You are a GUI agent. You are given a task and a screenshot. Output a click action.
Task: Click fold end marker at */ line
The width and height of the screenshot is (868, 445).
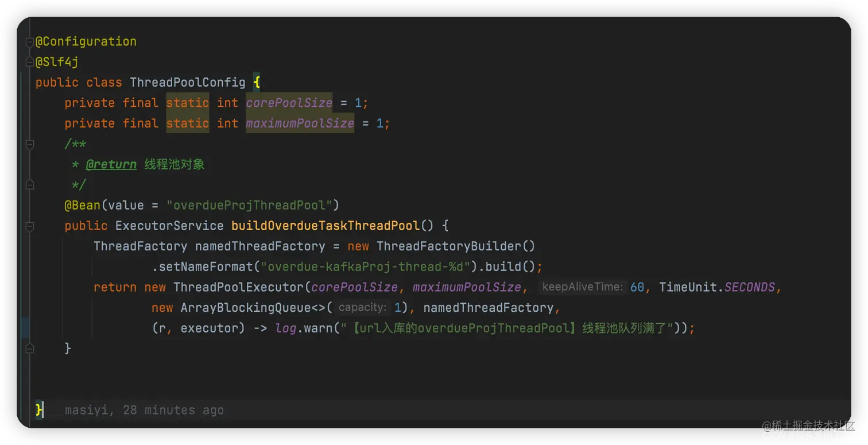(x=30, y=185)
